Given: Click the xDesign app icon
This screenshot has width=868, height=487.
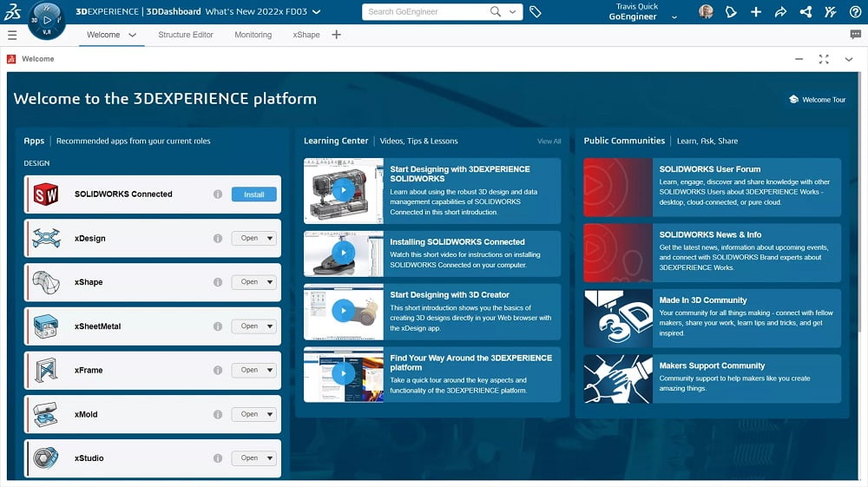Looking at the screenshot, I should (x=46, y=239).
